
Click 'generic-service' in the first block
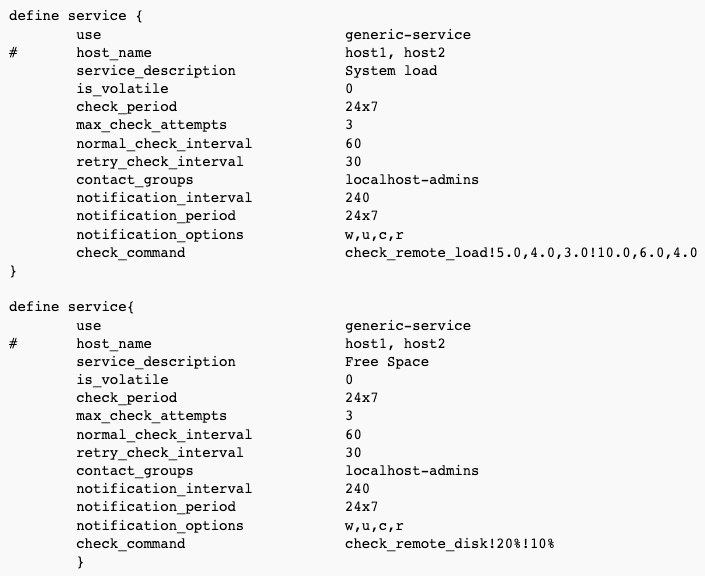408,35
